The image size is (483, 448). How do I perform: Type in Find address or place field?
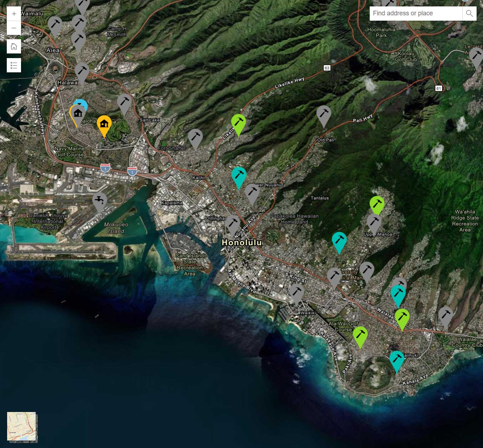click(x=415, y=14)
